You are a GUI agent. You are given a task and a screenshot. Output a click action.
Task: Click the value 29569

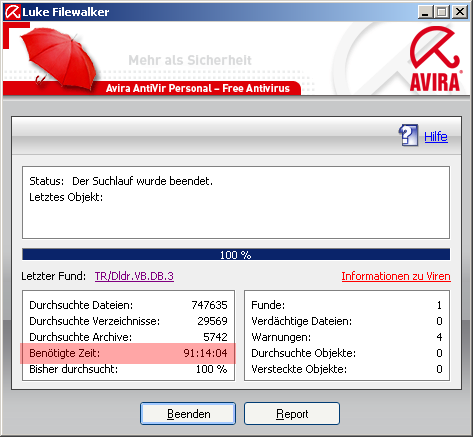tap(212, 321)
